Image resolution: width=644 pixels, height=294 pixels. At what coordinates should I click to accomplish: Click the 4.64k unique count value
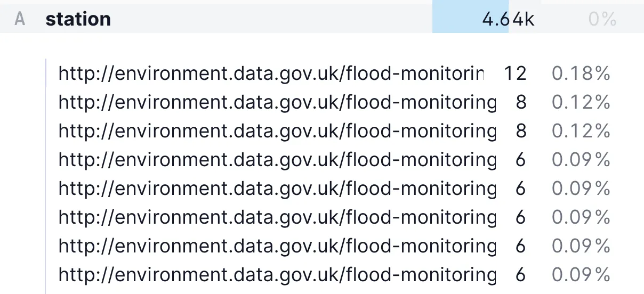click(508, 20)
